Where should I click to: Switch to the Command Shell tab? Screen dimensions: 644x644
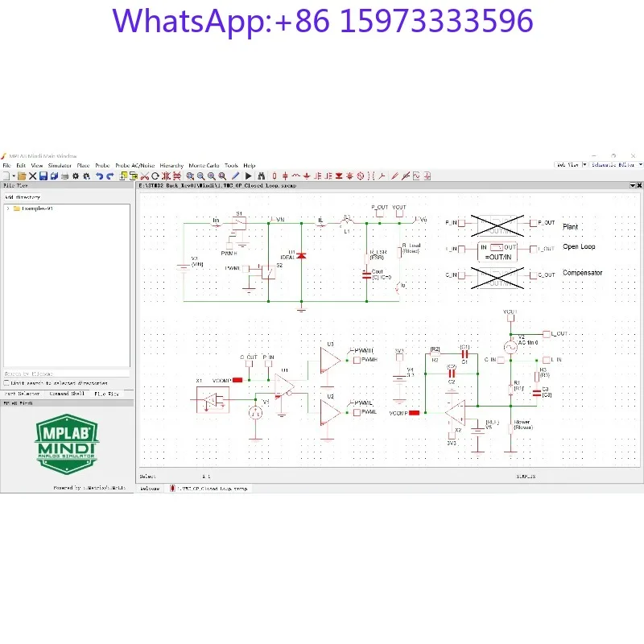[67, 394]
